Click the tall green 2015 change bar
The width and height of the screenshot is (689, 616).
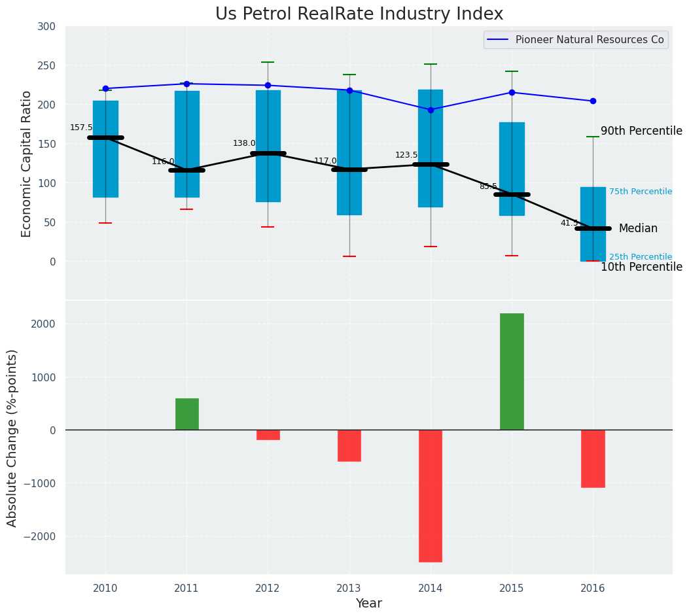point(512,371)
